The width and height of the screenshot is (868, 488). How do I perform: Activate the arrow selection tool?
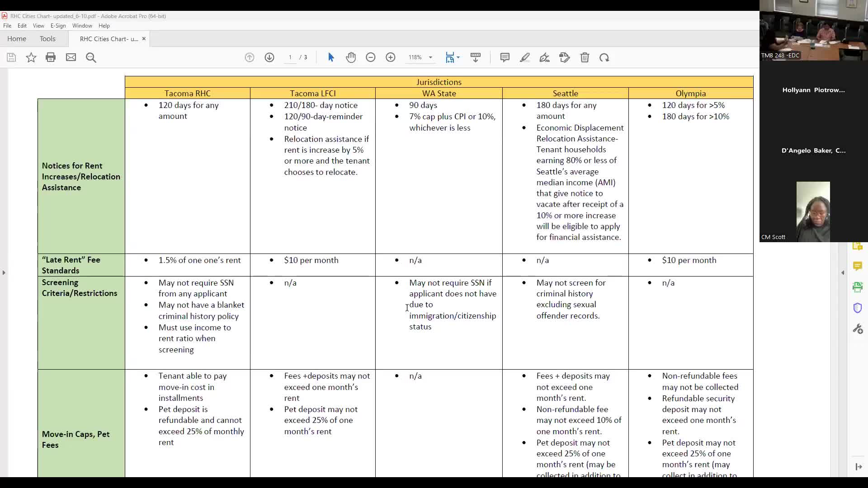tap(331, 57)
